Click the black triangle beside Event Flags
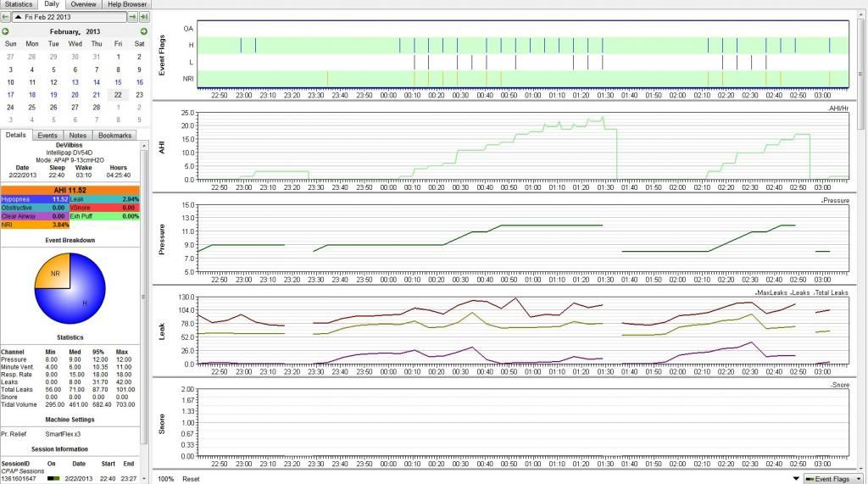This screenshot has width=868, height=484. click(x=796, y=479)
